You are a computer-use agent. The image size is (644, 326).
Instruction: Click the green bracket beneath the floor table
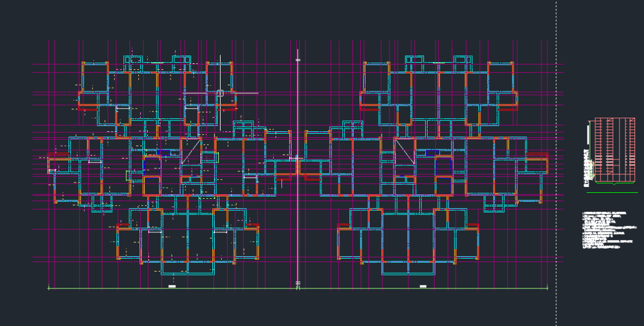coord(614,183)
